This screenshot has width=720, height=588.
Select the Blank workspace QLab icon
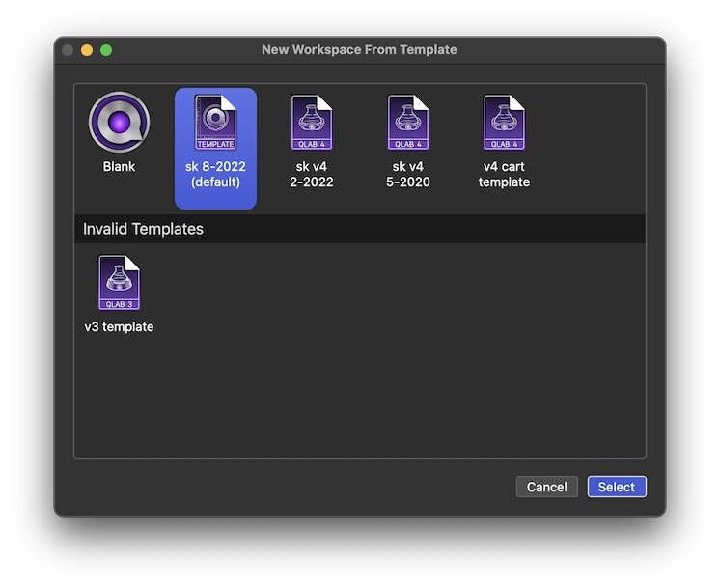(x=119, y=124)
